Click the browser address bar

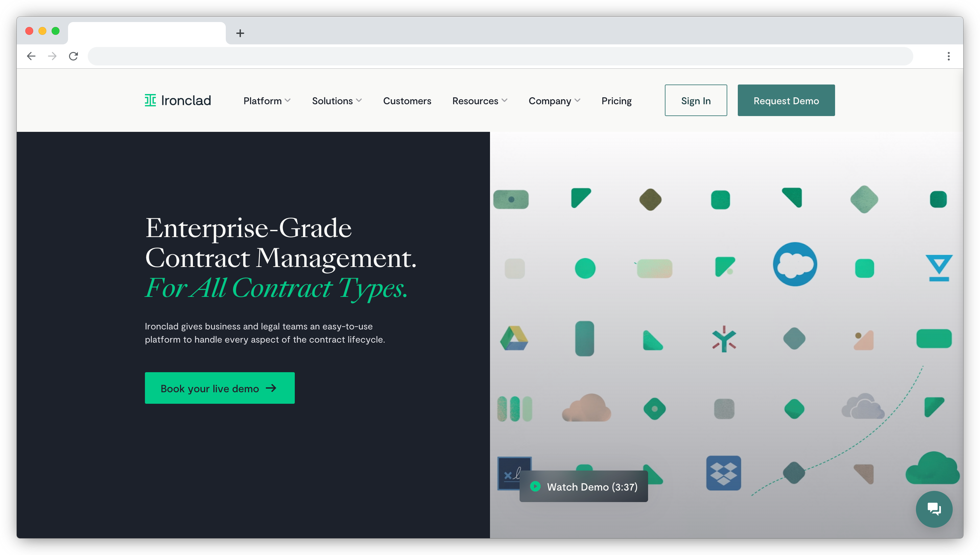click(x=500, y=56)
